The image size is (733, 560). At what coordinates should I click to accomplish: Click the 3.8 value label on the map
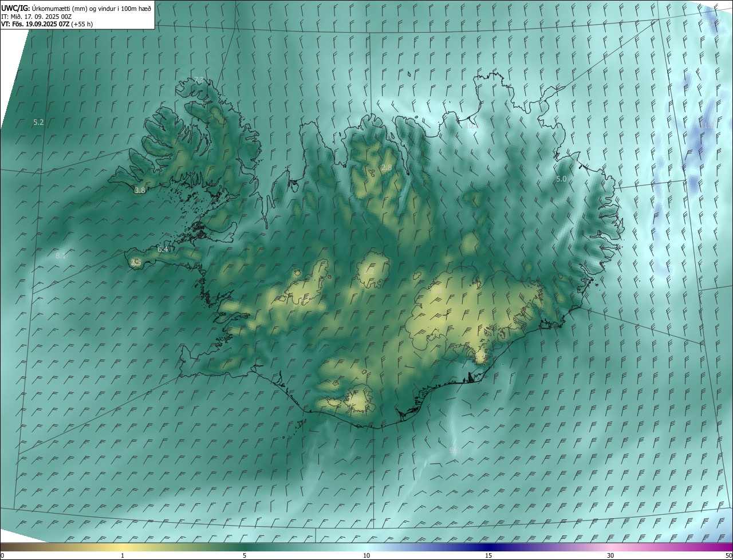pyautogui.click(x=140, y=190)
